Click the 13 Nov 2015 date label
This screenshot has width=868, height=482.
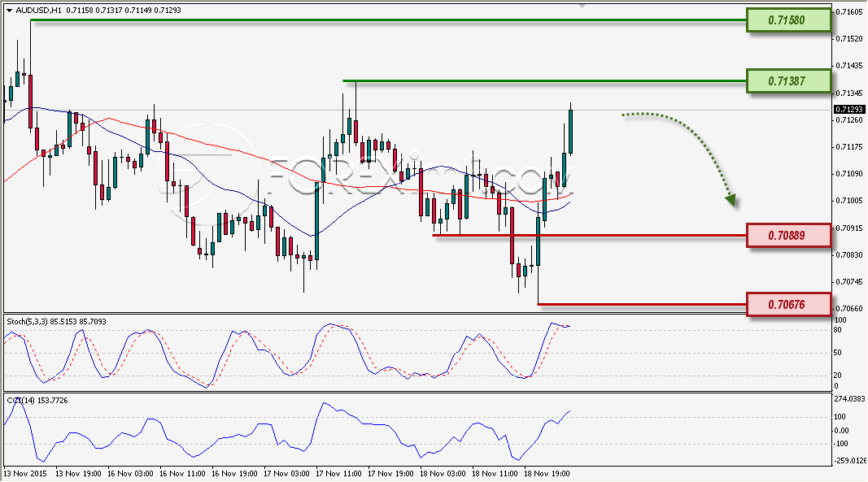[25, 474]
